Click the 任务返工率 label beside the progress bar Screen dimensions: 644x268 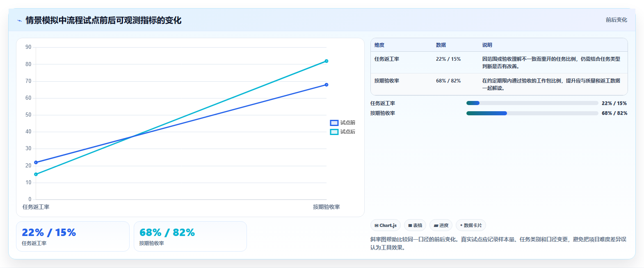(x=383, y=103)
